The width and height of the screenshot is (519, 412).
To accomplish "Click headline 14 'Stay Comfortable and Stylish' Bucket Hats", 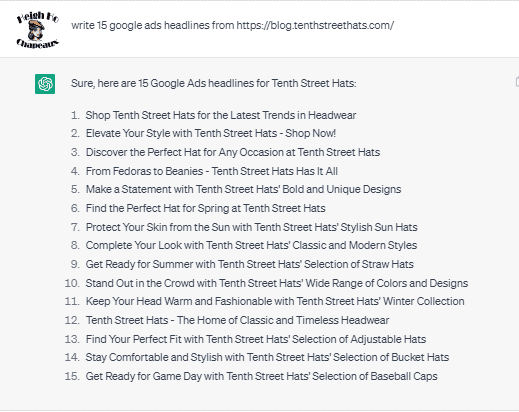I will click(x=267, y=357).
